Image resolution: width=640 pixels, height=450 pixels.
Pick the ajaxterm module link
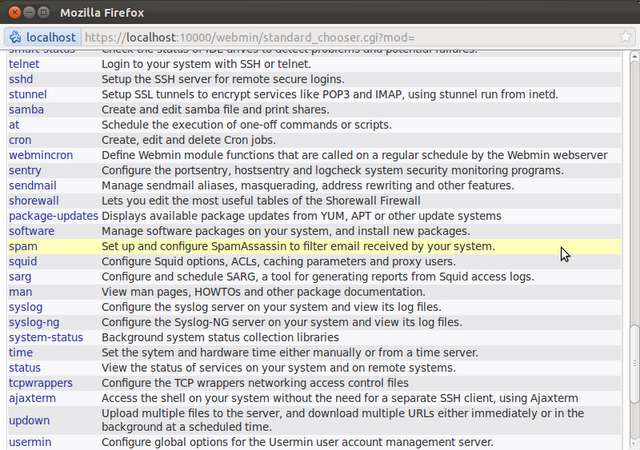point(32,398)
